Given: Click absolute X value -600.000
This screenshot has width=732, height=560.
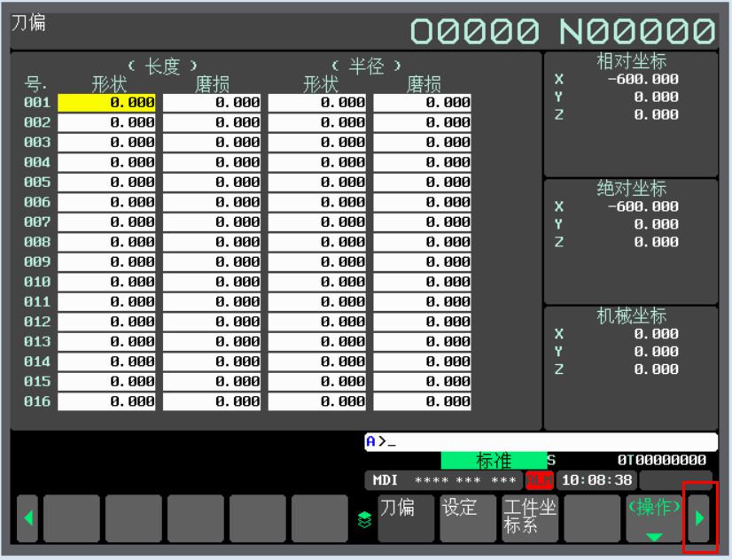Looking at the screenshot, I should 642,206.
